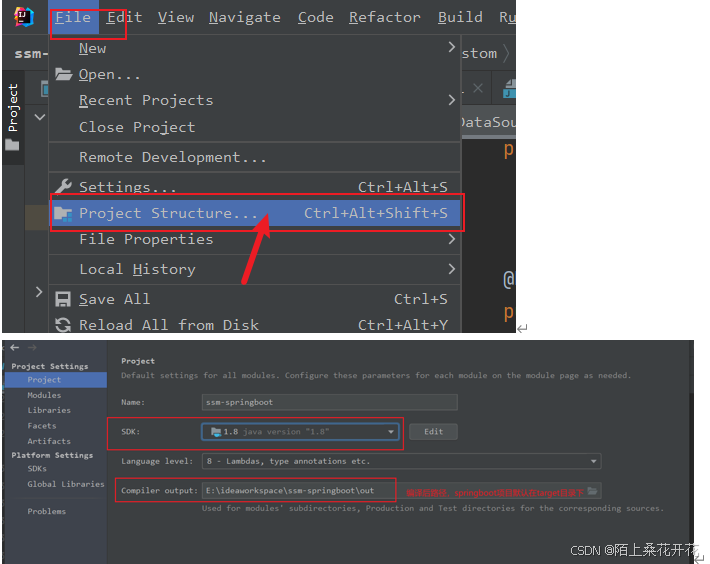Click the forward arrow in Project Structure

point(32,347)
